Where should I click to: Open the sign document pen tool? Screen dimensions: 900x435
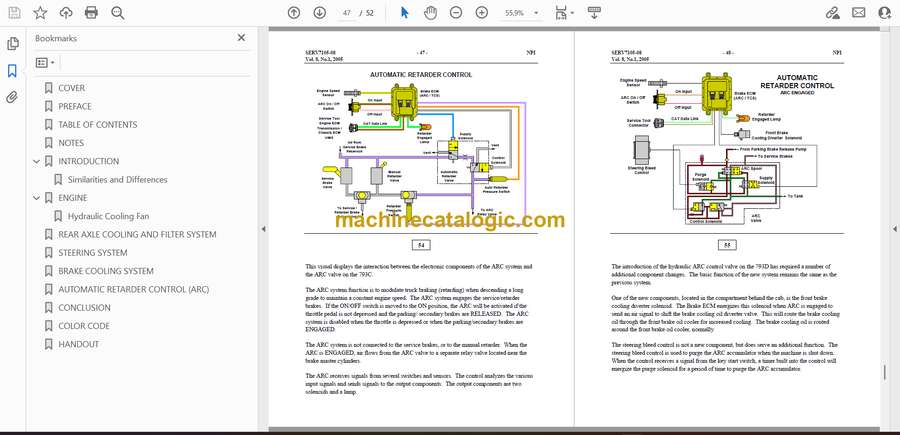(833, 13)
